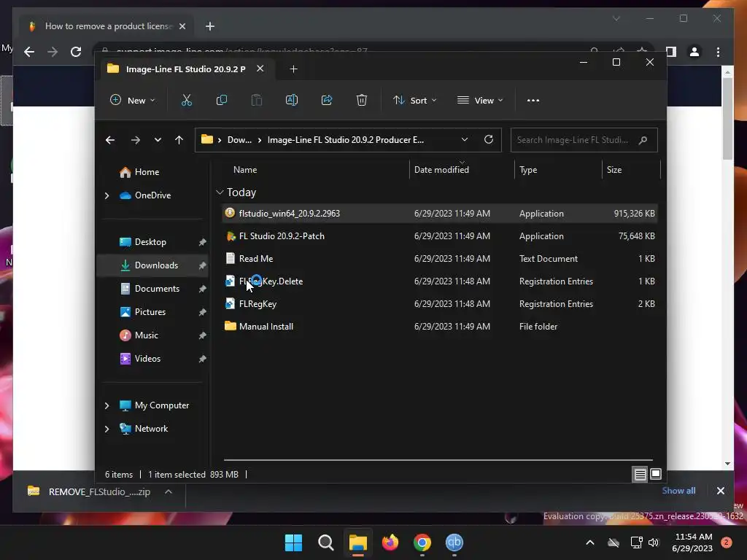Viewport: 747px width, 560px height.
Task: Open taskbar Search
Action: coord(326,542)
